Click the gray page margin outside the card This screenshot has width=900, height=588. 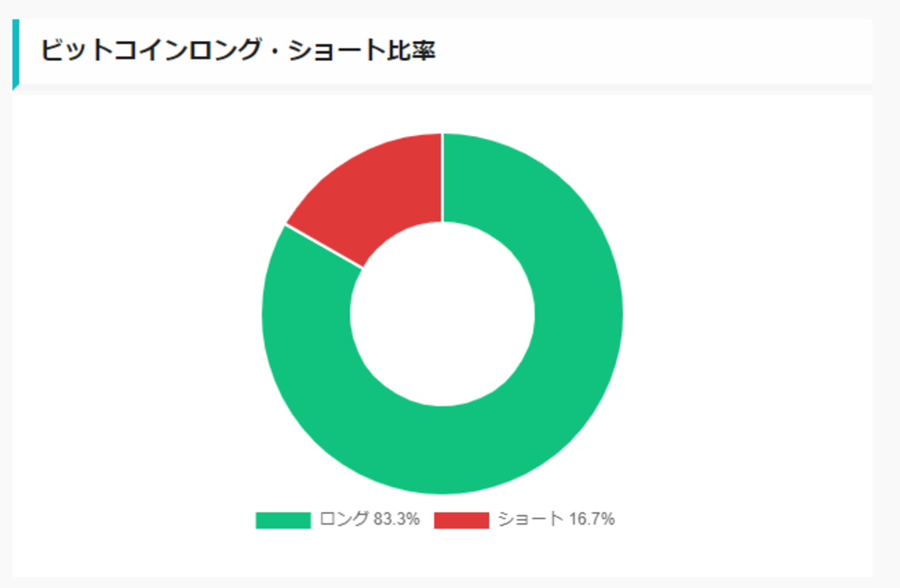pos(885,297)
